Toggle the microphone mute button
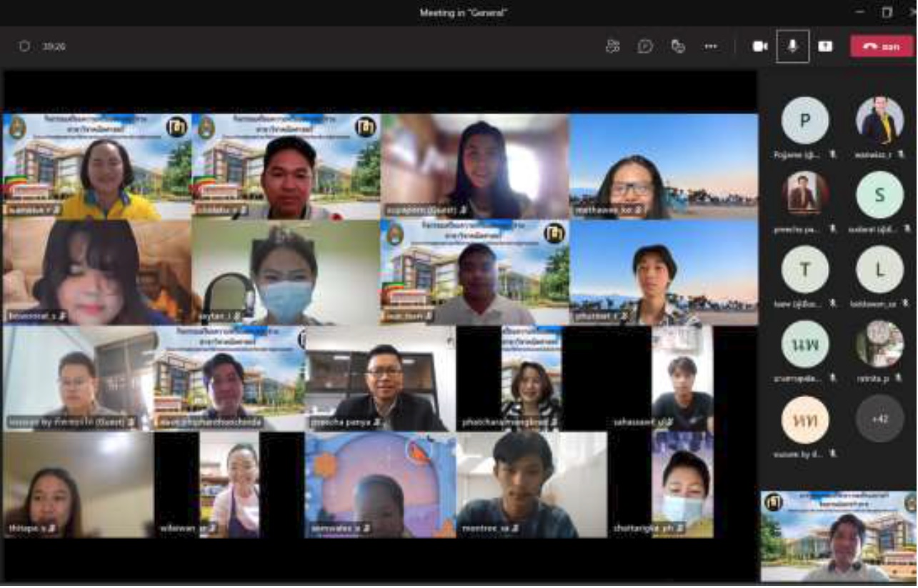Viewport: 918px width, 588px height. click(792, 46)
